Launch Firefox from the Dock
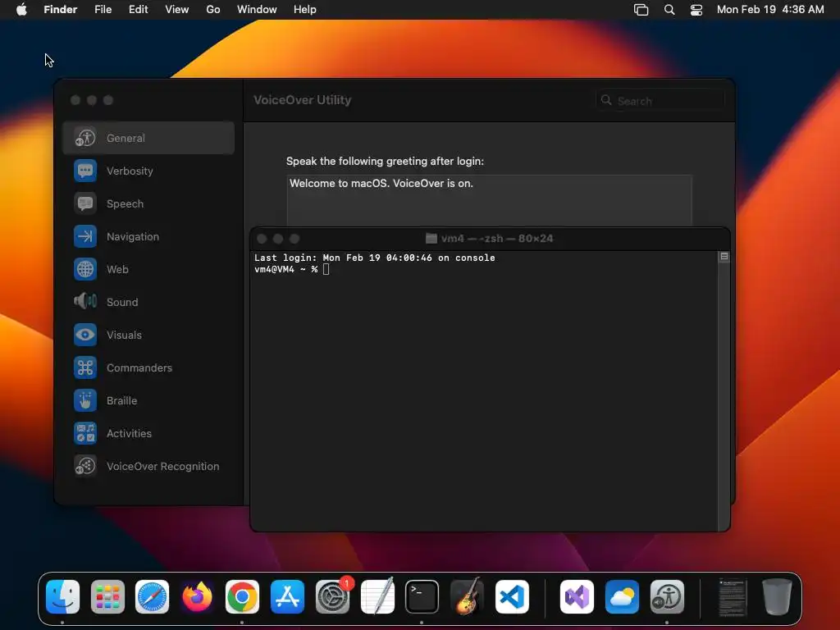840x630 pixels. [197, 597]
